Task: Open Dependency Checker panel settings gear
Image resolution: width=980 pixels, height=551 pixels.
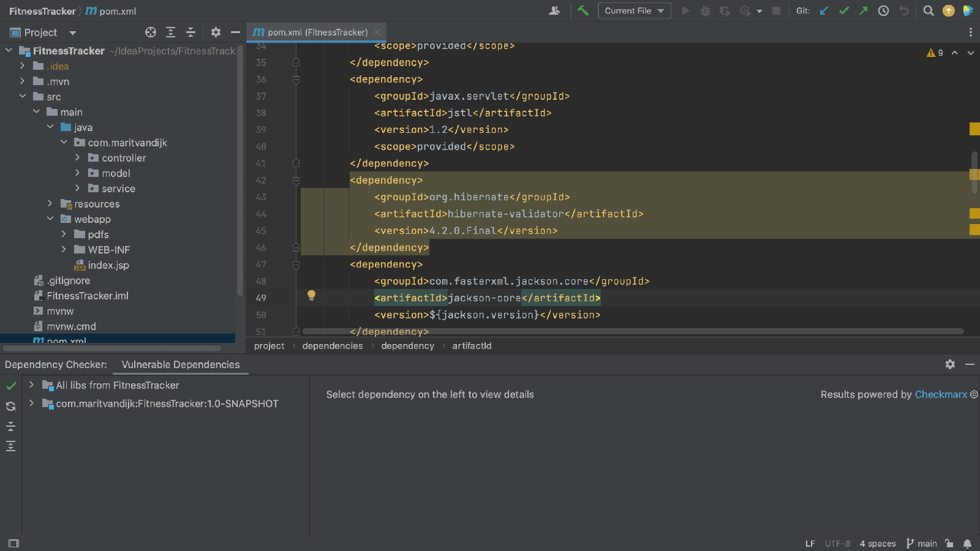Action: tap(950, 364)
